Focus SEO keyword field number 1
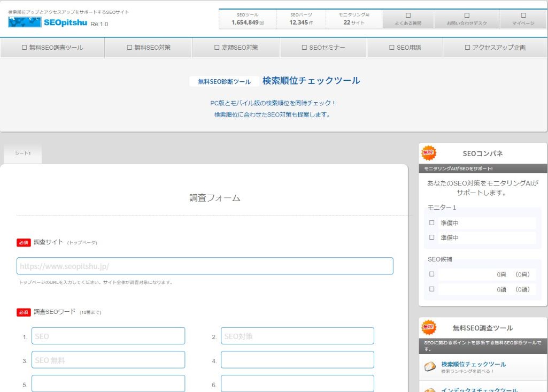548x392 pixels. point(108,336)
